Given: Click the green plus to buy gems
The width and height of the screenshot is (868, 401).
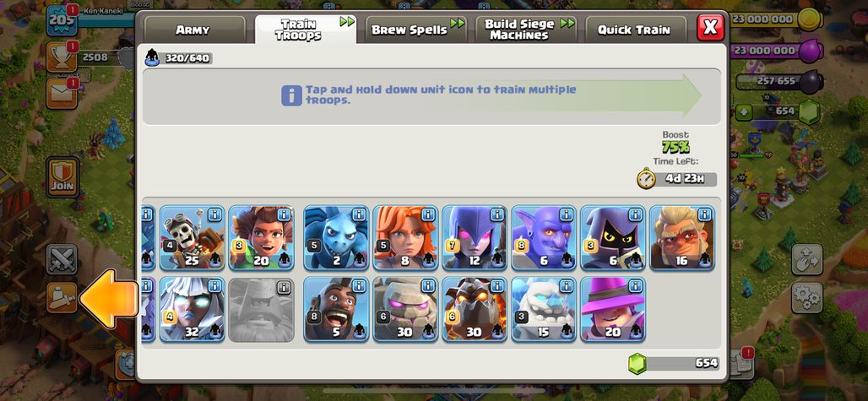Looking at the screenshot, I should 743,111.
